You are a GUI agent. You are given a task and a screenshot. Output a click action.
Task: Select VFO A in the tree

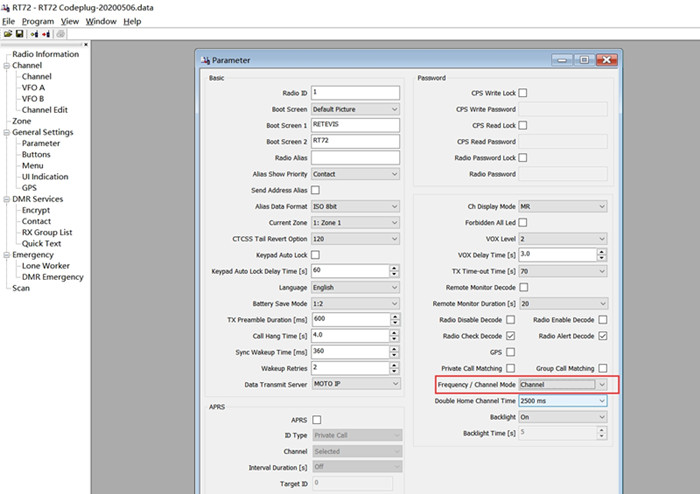33,87
